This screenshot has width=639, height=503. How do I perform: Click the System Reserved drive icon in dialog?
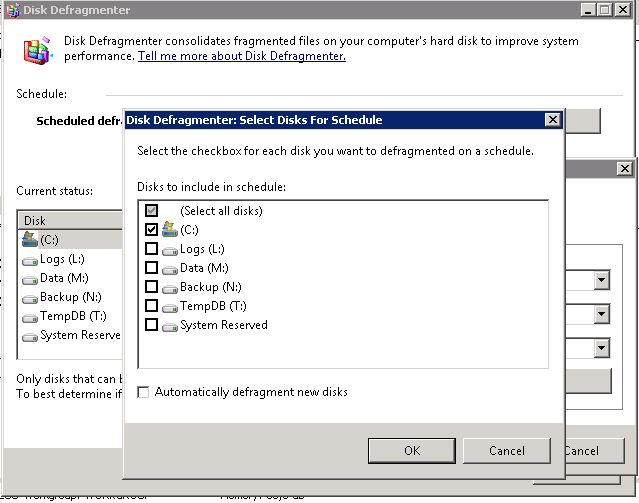170,327
